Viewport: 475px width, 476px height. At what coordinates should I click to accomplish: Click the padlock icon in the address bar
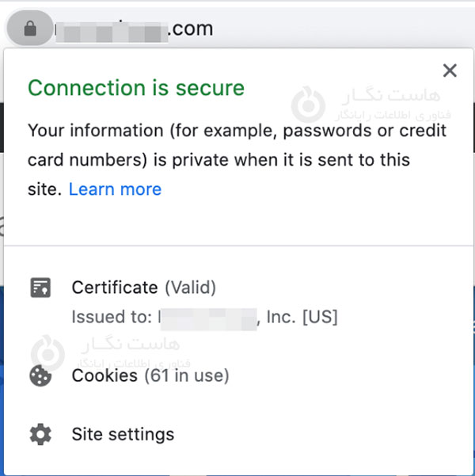(30, 29)
